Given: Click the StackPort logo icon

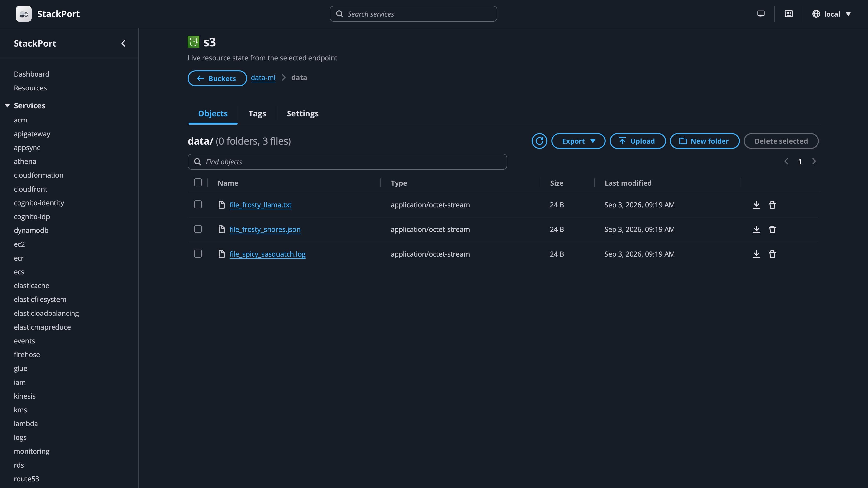Looking at the screenshot, I should (24, 14).
